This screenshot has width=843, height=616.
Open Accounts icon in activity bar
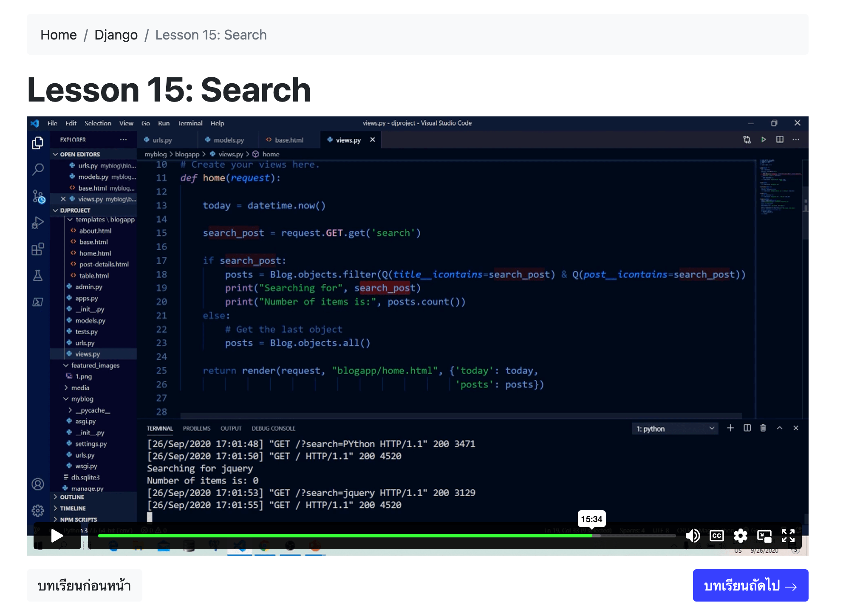click(x=38, y=484)
